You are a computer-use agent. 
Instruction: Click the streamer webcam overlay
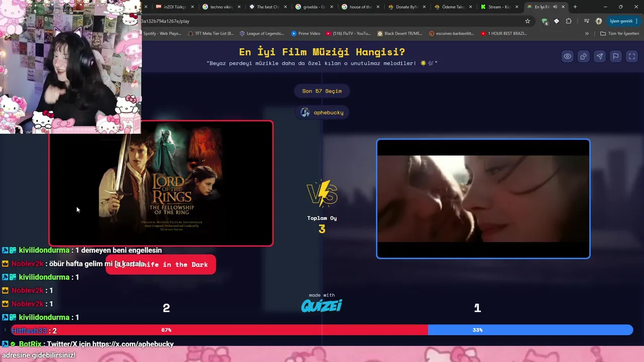pos(70,66)
